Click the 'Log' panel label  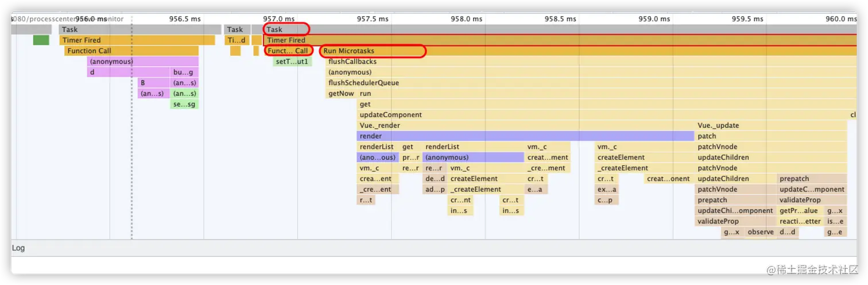tap(18, 248)
